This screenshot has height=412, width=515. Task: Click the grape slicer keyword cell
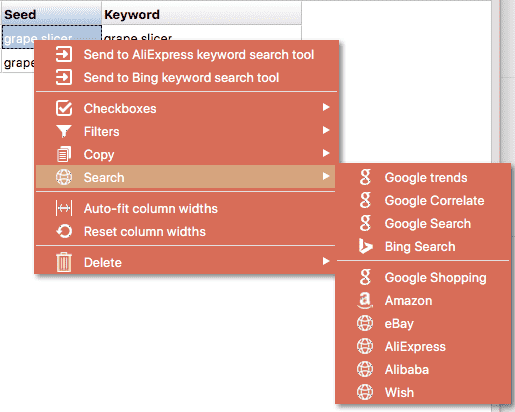click(202, 33)
